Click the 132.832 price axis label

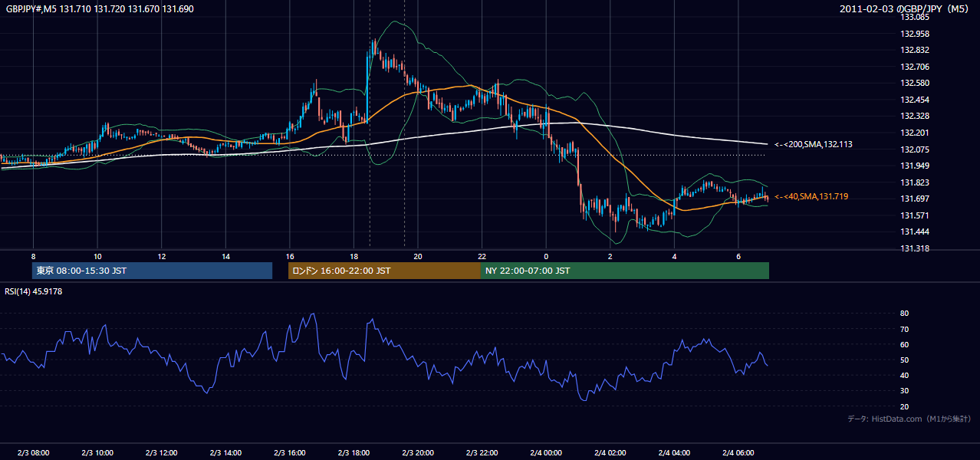point(915,50)
